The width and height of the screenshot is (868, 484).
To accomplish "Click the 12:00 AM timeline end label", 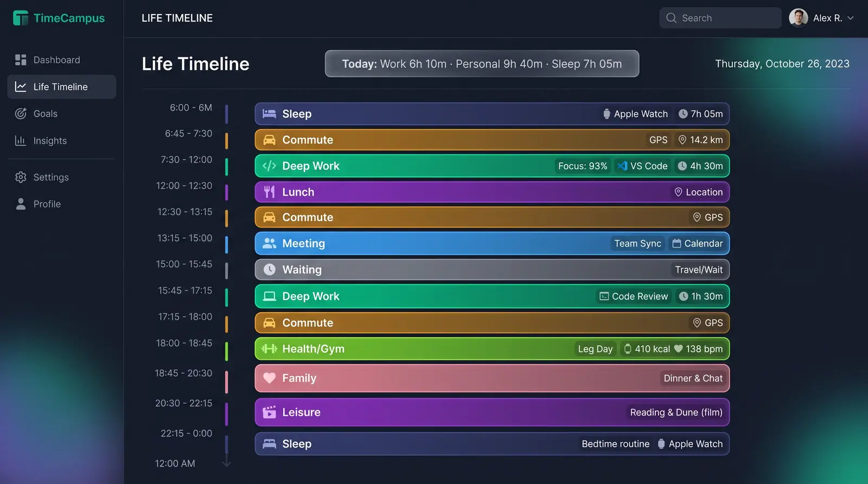I will [175, 463].
